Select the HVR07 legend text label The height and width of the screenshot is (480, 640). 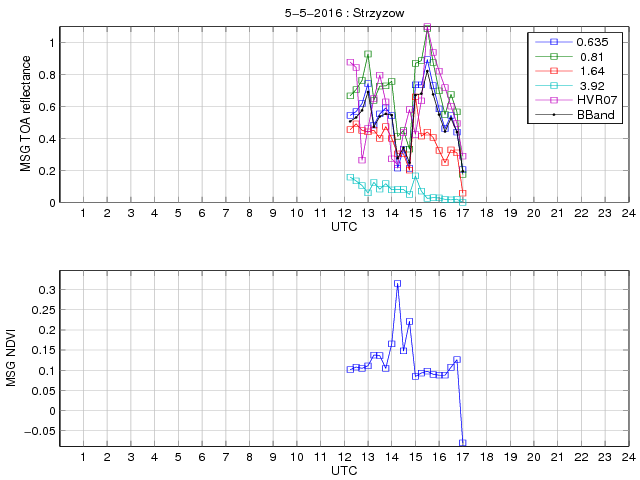tap(594, 101)
